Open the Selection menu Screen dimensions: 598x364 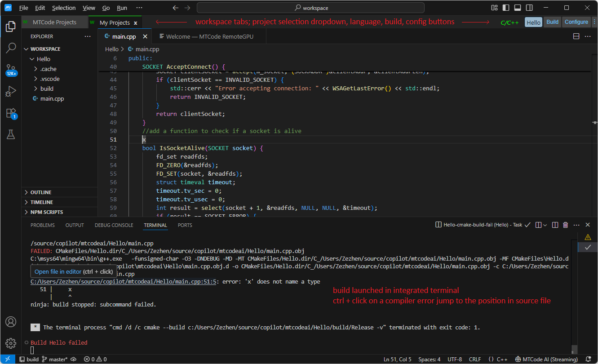(64, 8)
